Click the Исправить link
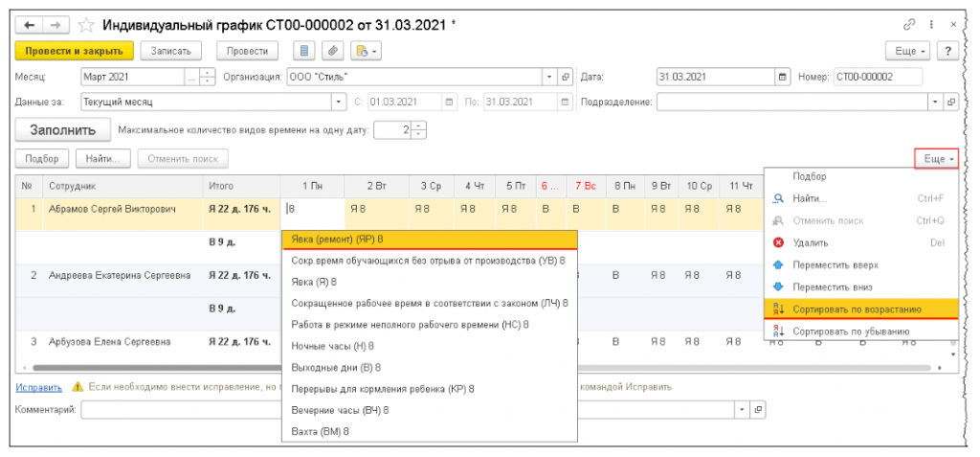 (x=37, y=387)
